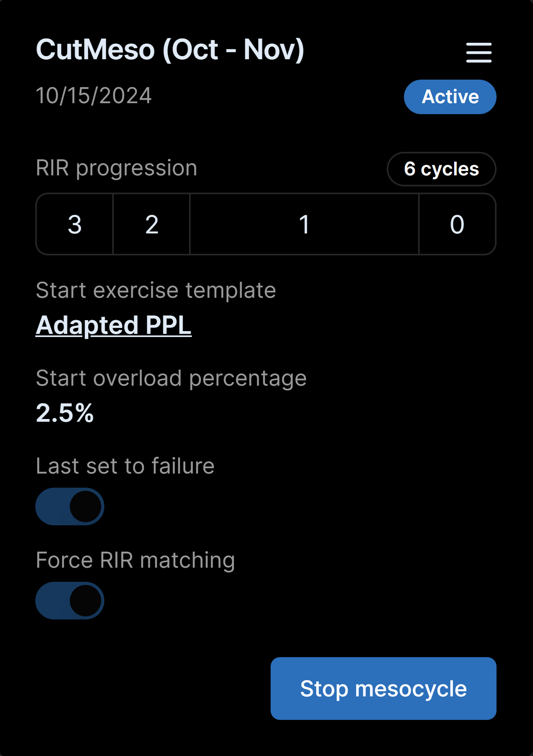Select RIR progression segment 2
533x756 pixels.
[x=152, y=224]
